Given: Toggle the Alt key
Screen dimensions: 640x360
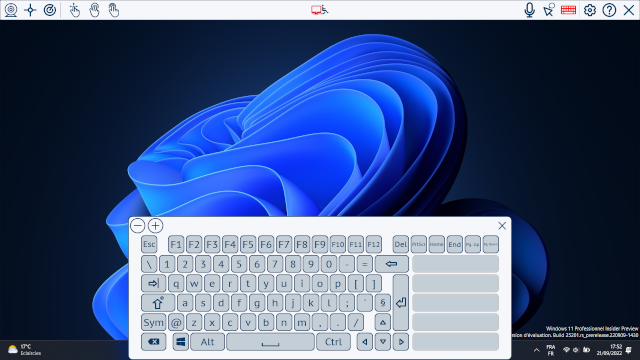Looking at the screenshot, I should click(207, 342).
